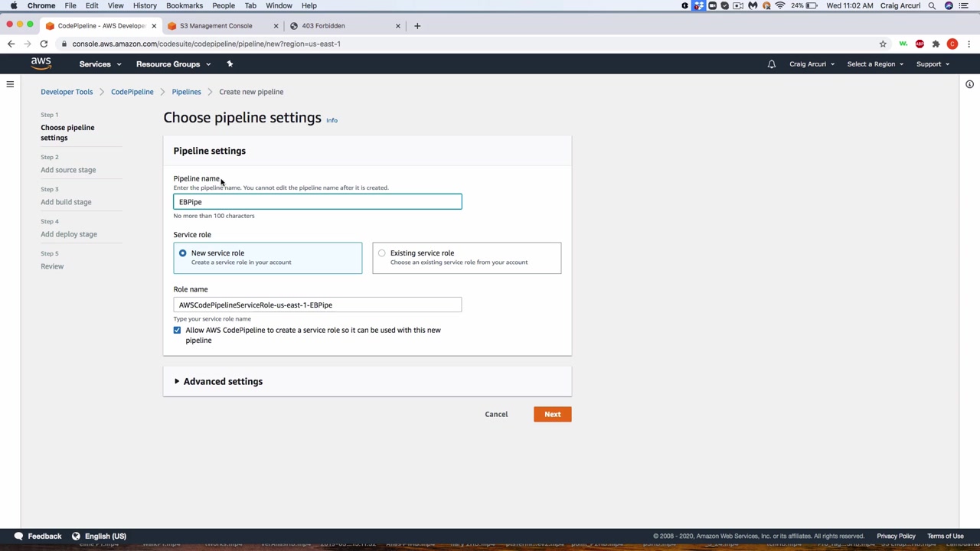
Task: Open the Select a Region dropdown
Action: coord(875,64)
